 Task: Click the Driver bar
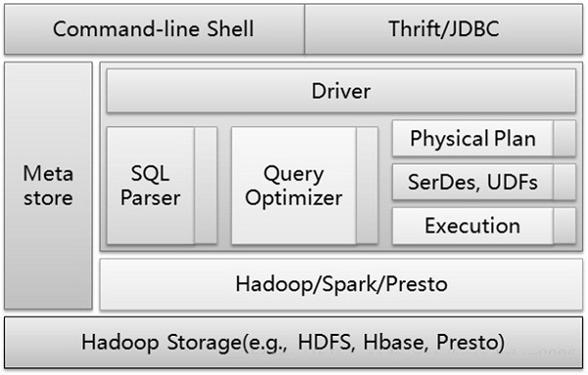(x=341, y=91)
